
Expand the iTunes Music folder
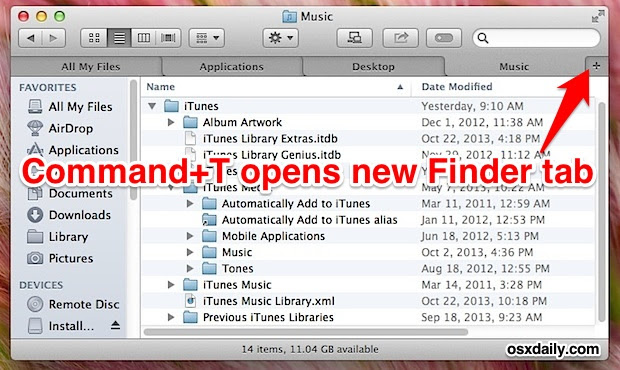(171, 285)
